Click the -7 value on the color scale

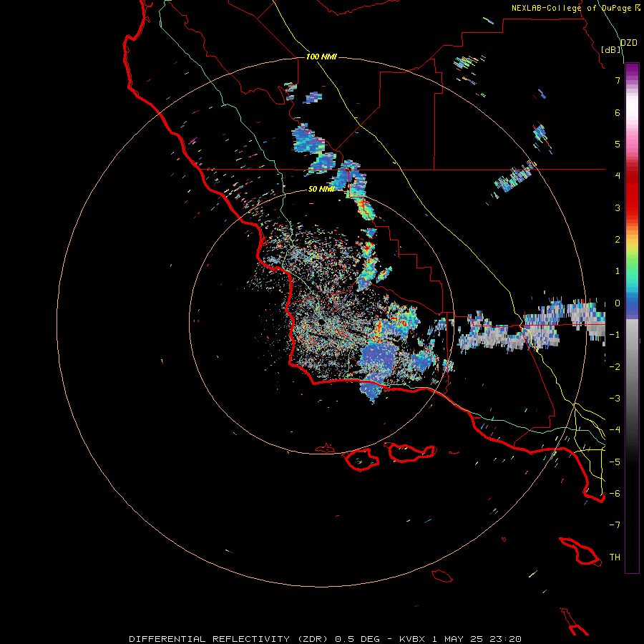615,525
